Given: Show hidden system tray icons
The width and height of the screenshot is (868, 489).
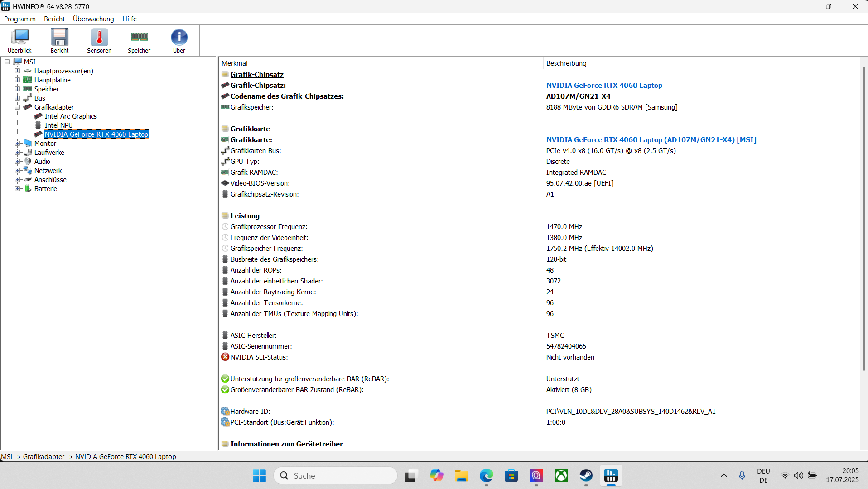Looking at the screenshot, I should click(x=724, y=475).
